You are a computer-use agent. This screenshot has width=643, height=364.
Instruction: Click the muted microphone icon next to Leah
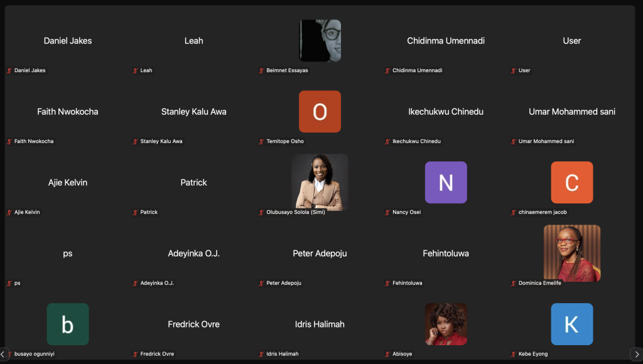136,70
